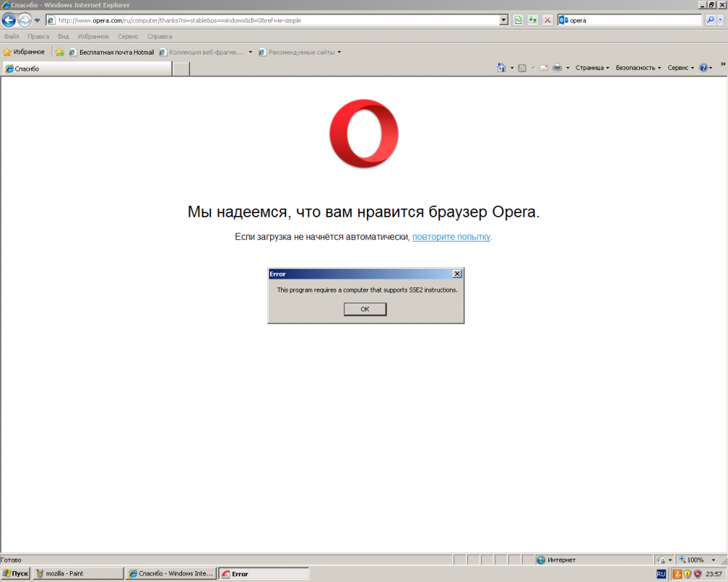Viewport: 728px width, 582px height.
Task: Click the browser Back arrow button
Action: pos(9,20)
